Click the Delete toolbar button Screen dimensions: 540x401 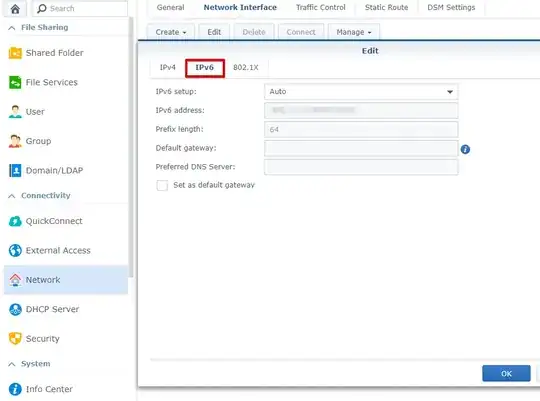[254, 32]
